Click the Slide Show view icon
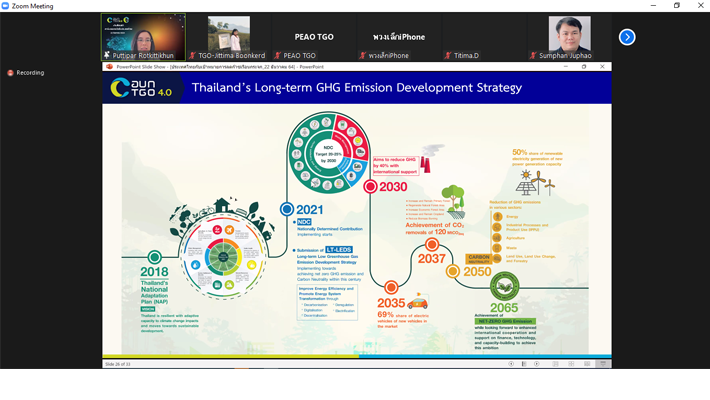The width and height of the screenshot is (710, 400). pos(603,364)
